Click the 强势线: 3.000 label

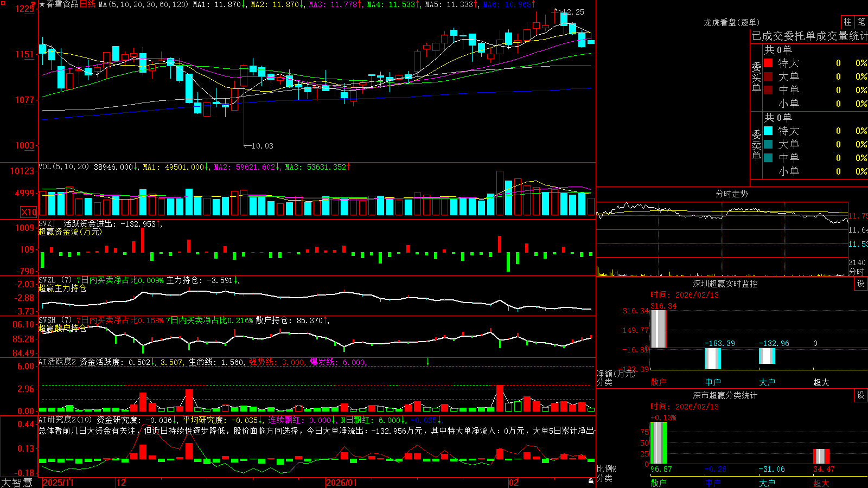click(277, 362)
